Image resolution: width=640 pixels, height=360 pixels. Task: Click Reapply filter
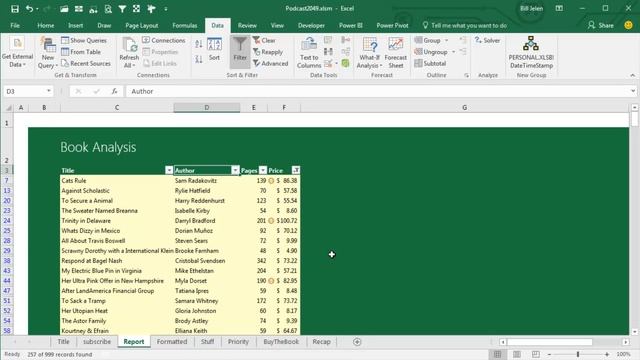pos(268,52)
